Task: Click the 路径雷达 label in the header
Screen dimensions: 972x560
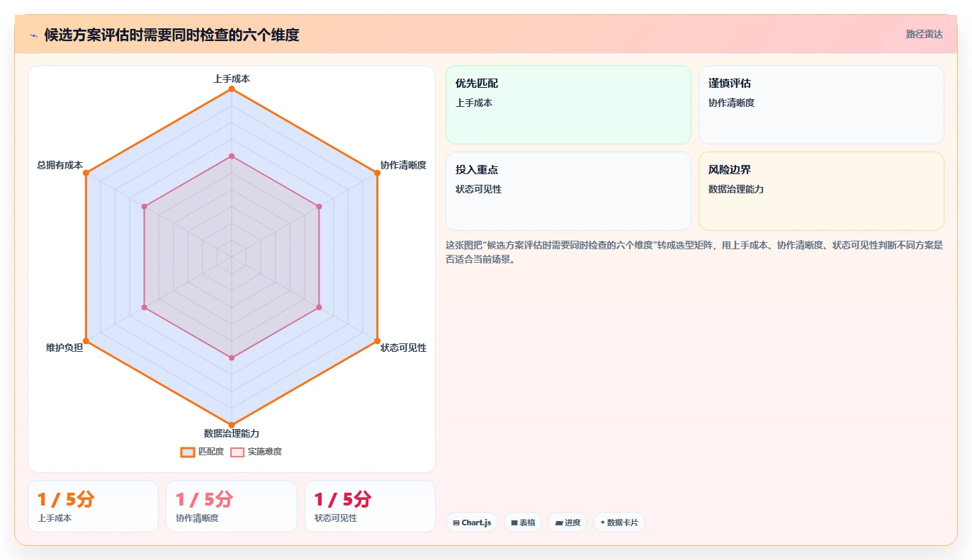Action: coord(924,34)
